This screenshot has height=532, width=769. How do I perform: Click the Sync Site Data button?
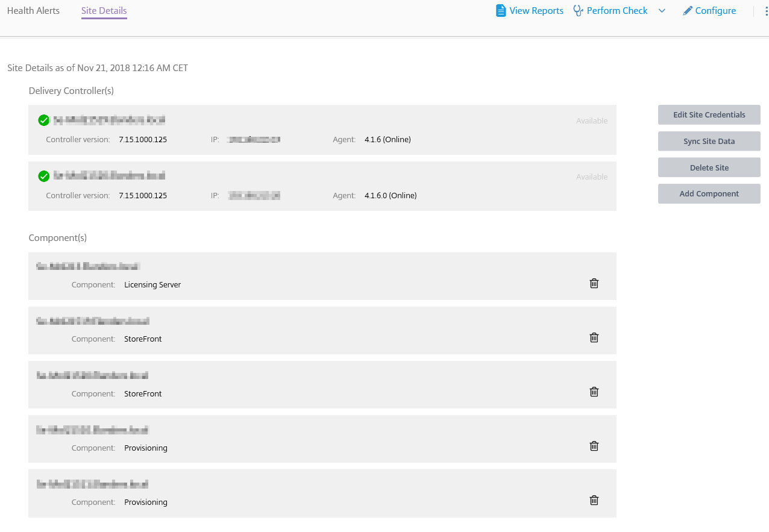coord(709,142)
